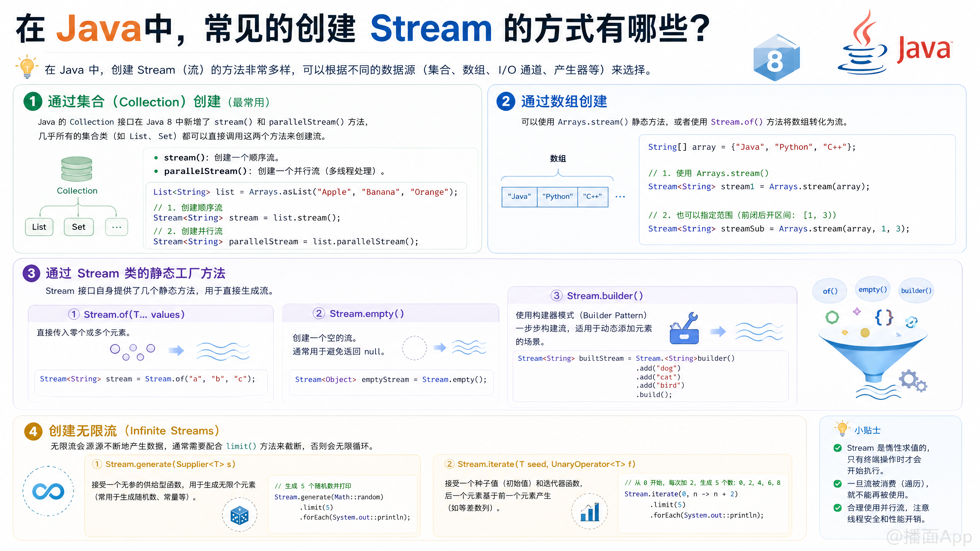Screen dimensions: 980x551
Task: Click the "C++" array cell
Action: (593, 197)
